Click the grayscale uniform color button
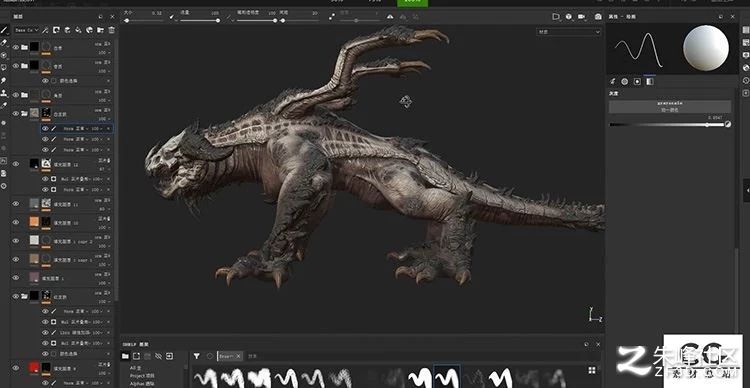The image size is (750, 388). [670, 107]
